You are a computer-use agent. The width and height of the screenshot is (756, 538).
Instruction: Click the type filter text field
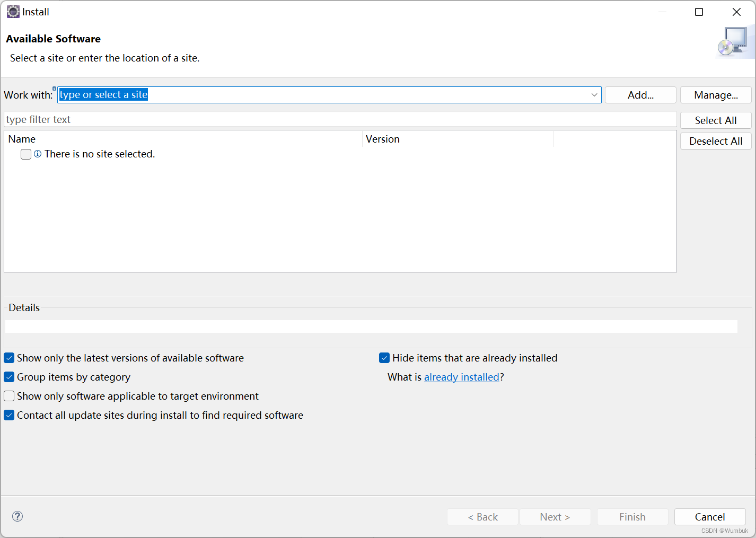pyautogui.click(x=339, y=119)
